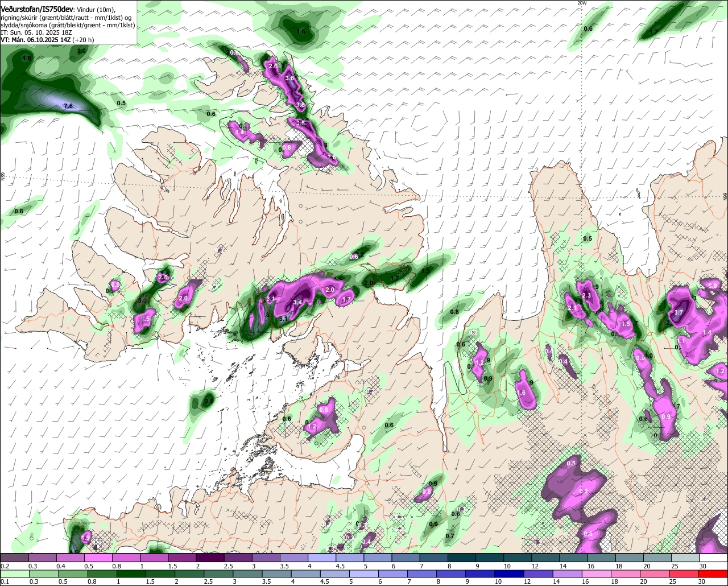Click the IT: Sun. 05.10.2025 18Z line

click(x=36, y=32)
